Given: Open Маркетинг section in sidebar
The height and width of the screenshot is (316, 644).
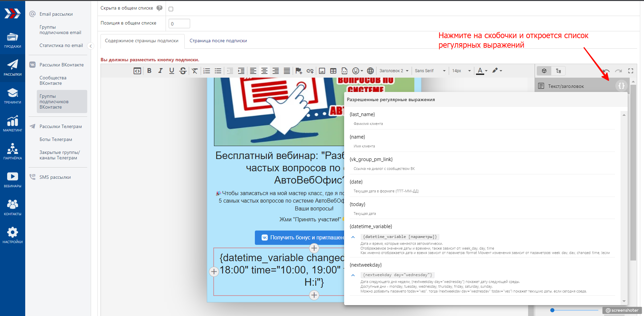Looking at the screenshot, I should (13, 124).
